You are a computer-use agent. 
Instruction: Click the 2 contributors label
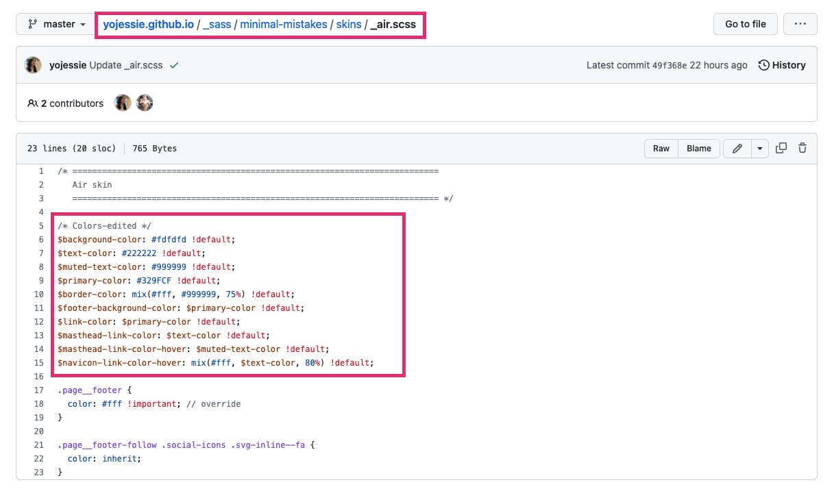66,103
